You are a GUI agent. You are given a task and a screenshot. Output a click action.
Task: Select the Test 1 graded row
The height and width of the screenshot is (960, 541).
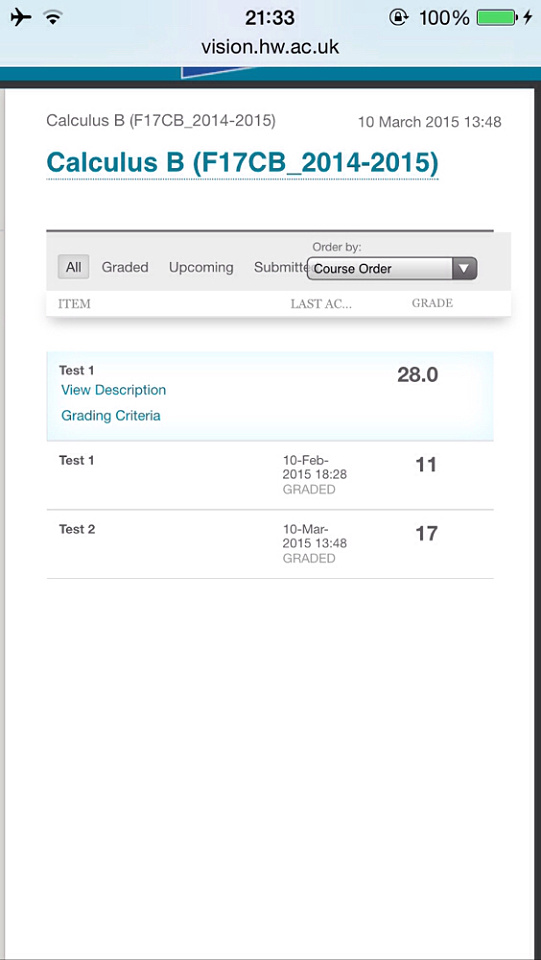270,475
